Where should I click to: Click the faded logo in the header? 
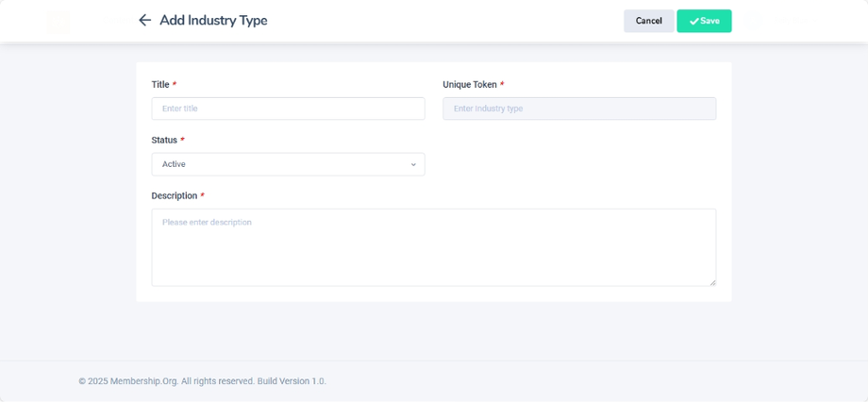coord(58,21)
